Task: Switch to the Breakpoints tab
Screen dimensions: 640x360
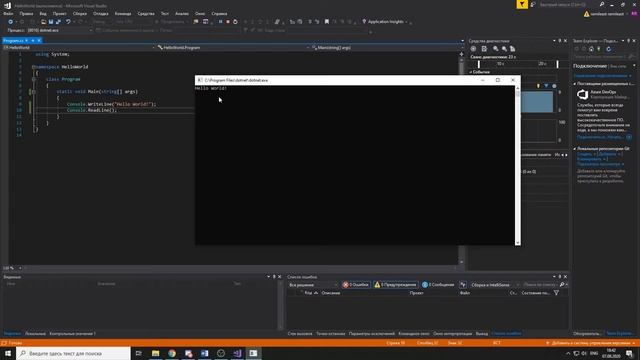Action: tap(331, 334)
